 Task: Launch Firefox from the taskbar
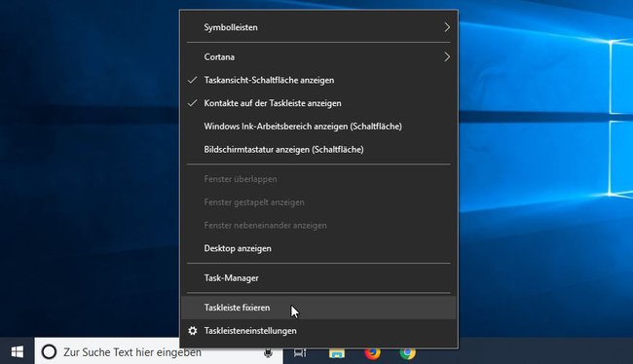373,353
